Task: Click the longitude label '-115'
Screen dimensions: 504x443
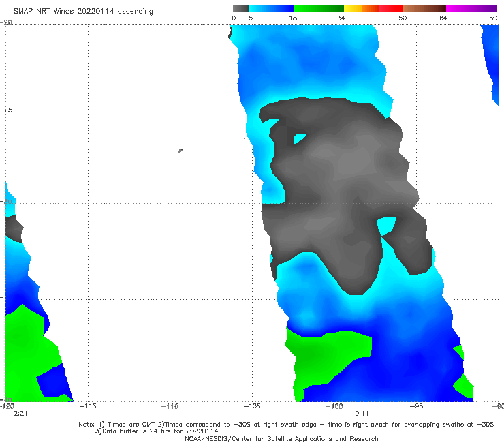Action: pyautogui.click(x=88, y=406)
